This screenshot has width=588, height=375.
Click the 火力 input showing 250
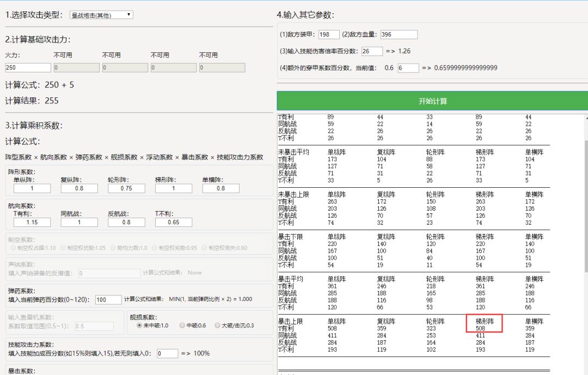[x=28, y=67]
